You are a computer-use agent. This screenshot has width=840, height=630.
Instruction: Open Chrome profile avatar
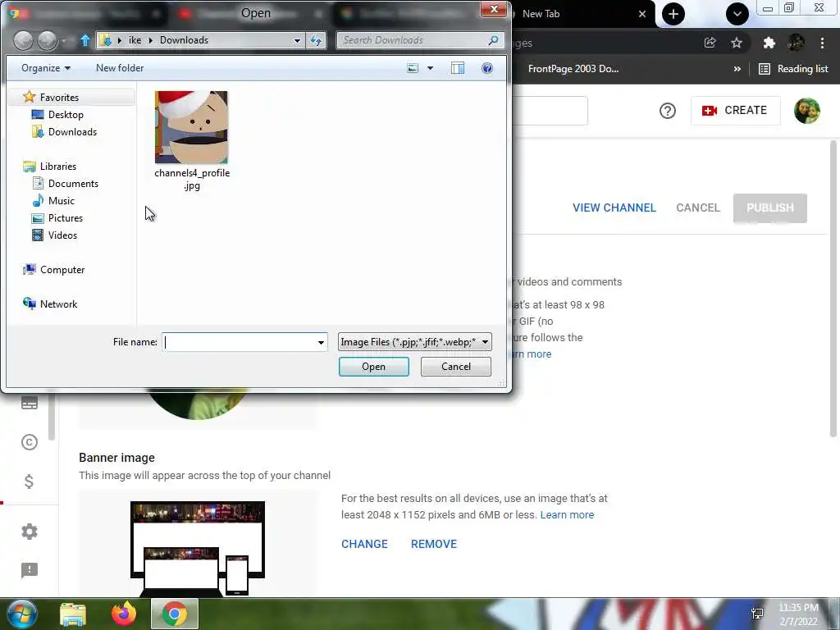pyautogui.click(x=796, y=43)
